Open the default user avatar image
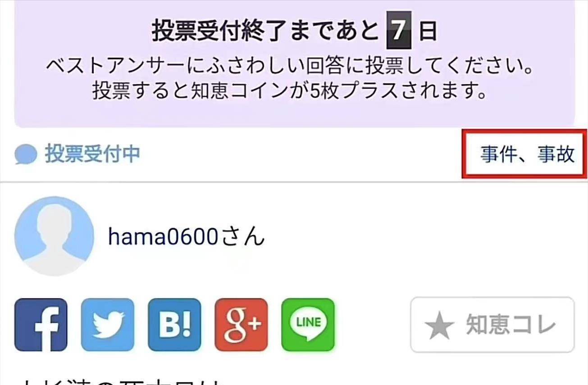 [x=54, y=236]
